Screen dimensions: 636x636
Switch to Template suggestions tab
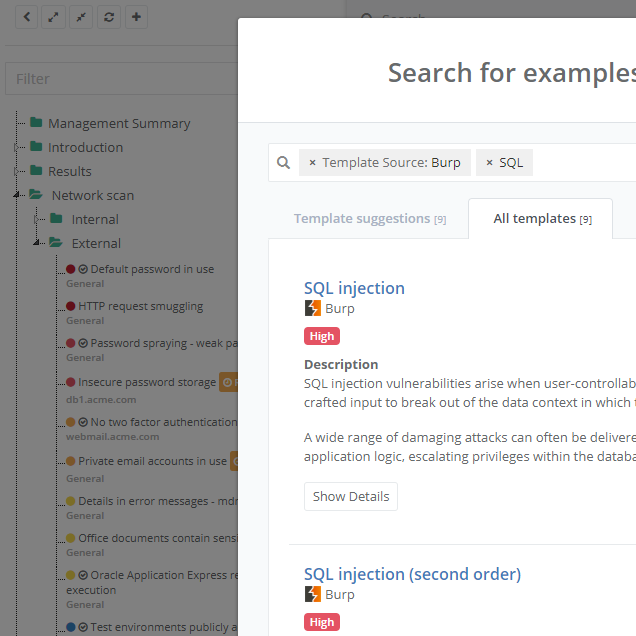(x=370, y=219)
